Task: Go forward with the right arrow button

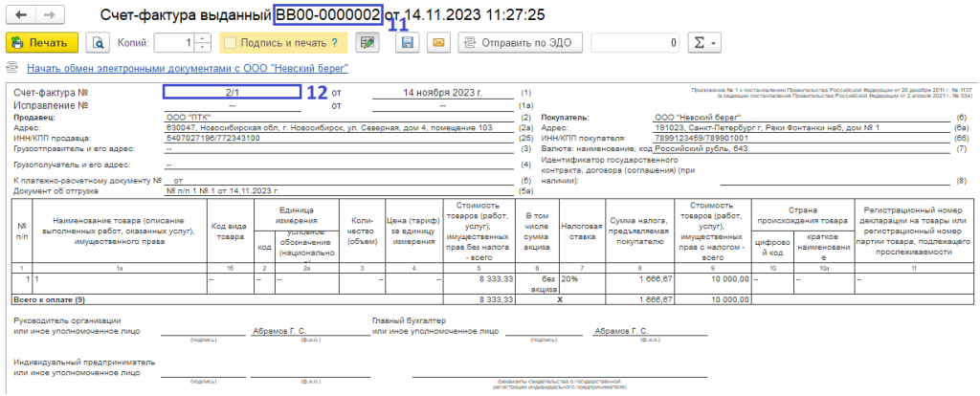Action: (52, 13)
